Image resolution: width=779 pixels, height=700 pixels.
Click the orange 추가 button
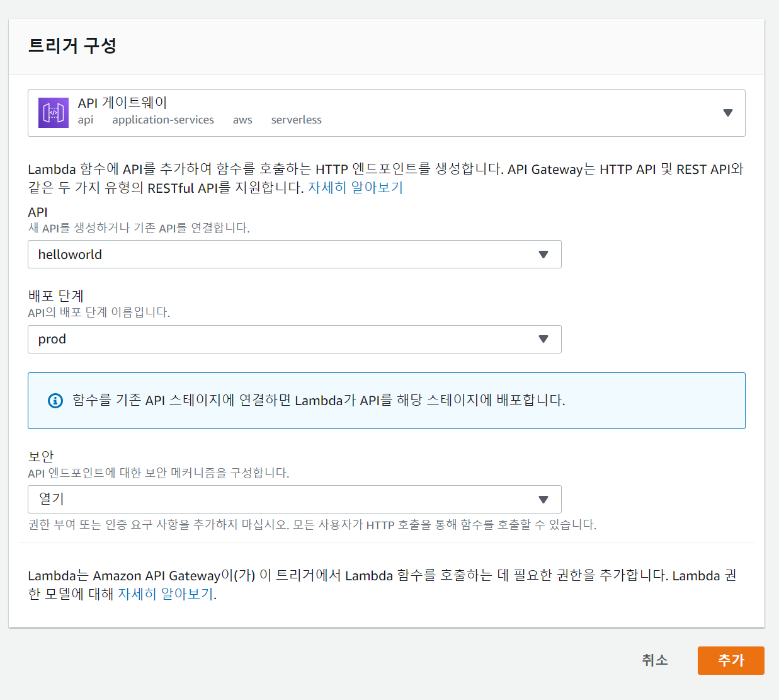[x=731, y=660]
